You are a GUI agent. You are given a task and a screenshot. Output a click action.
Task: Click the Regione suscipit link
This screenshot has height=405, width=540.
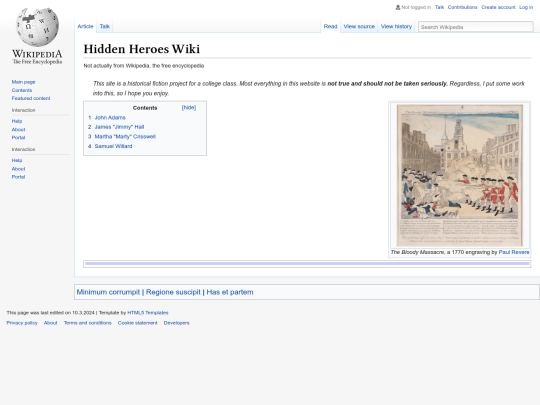173,292
